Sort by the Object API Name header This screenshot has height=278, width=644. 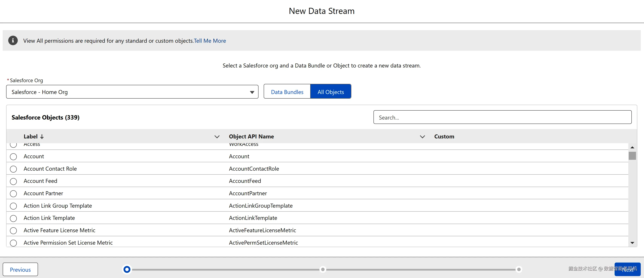tap(251, 136)
